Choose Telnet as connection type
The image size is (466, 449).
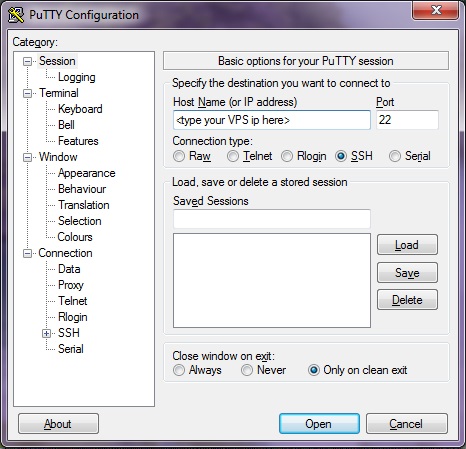point(233,156)
